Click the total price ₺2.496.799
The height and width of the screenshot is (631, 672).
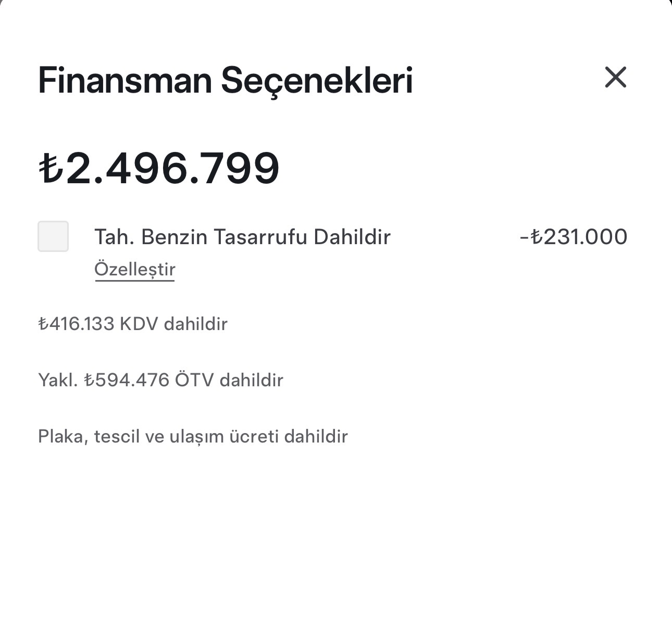[x=159, y=168]
